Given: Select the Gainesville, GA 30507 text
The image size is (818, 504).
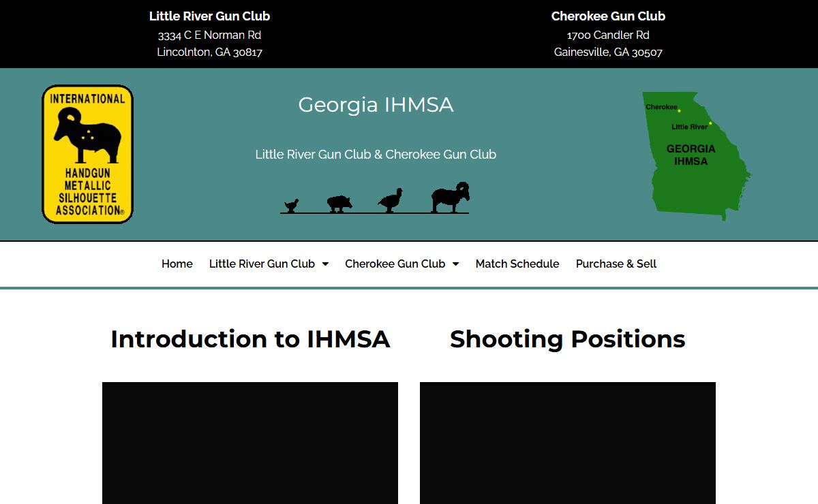Looking at the screenshot, I should click(x=608, y=52).
